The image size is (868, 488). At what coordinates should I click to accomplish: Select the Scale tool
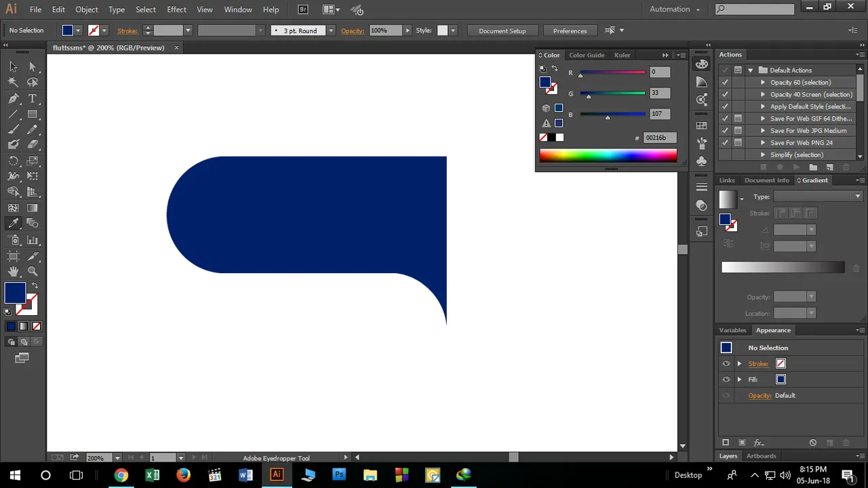[33, 161]
